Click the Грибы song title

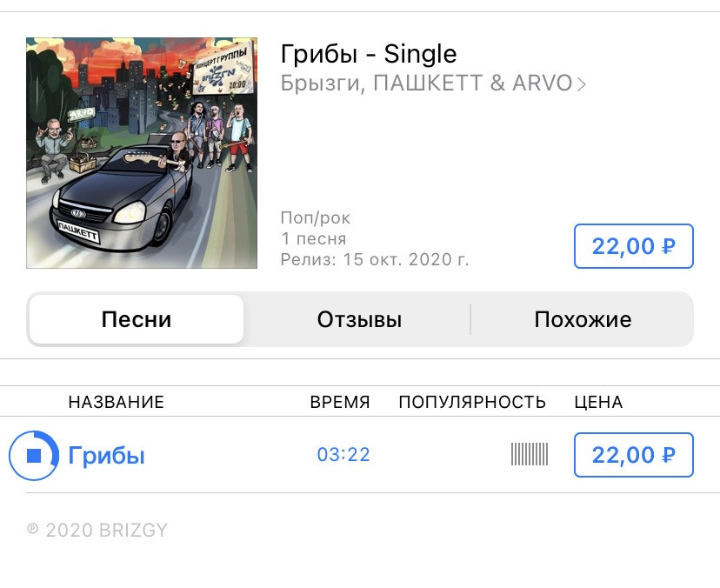(x=107, y=455)
